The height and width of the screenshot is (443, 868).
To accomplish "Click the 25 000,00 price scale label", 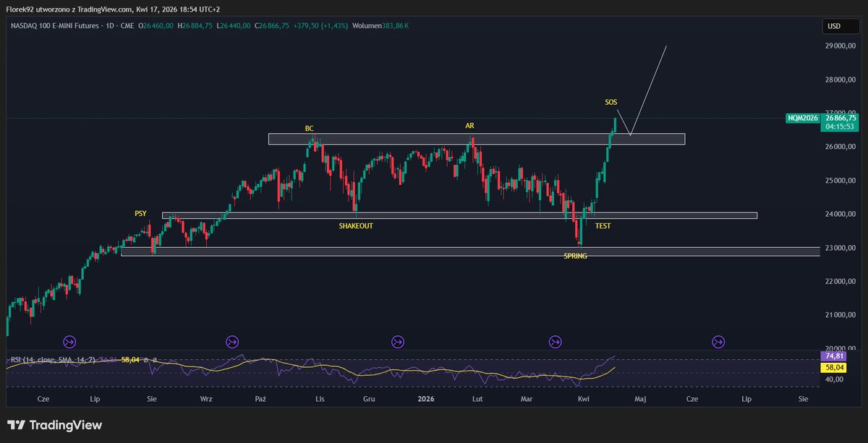I will pyautogui.click(x=840, y=181).
